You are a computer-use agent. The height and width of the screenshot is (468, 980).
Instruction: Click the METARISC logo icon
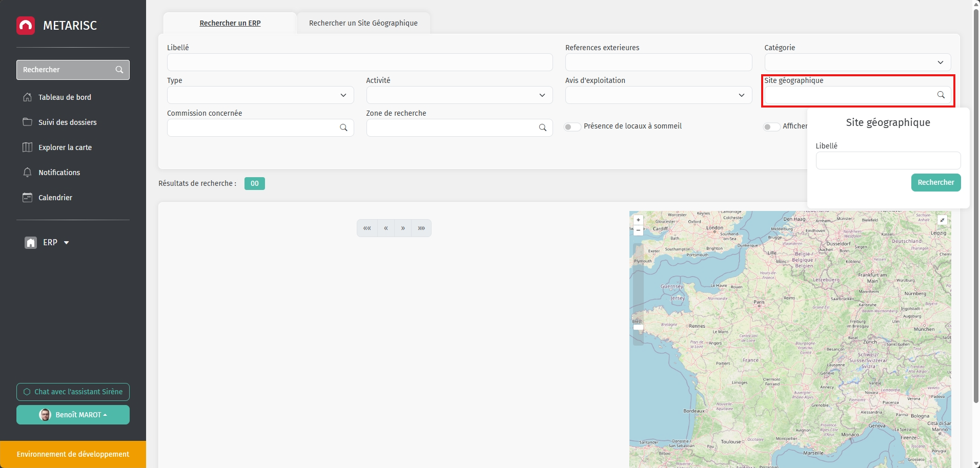point(25,25)
